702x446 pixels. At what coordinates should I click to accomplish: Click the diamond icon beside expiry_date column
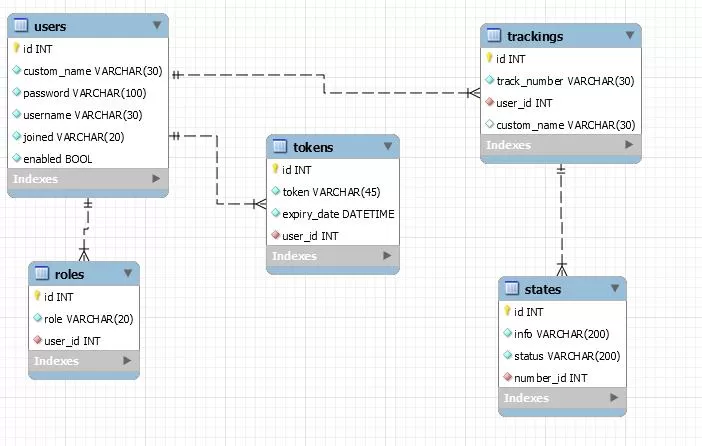(x=276, y=213)
